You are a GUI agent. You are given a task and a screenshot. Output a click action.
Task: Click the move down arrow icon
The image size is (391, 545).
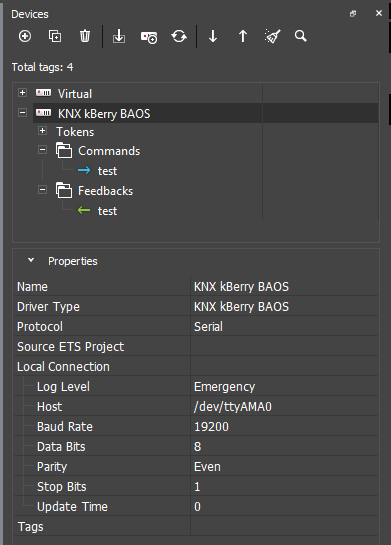tap(213, 36)
